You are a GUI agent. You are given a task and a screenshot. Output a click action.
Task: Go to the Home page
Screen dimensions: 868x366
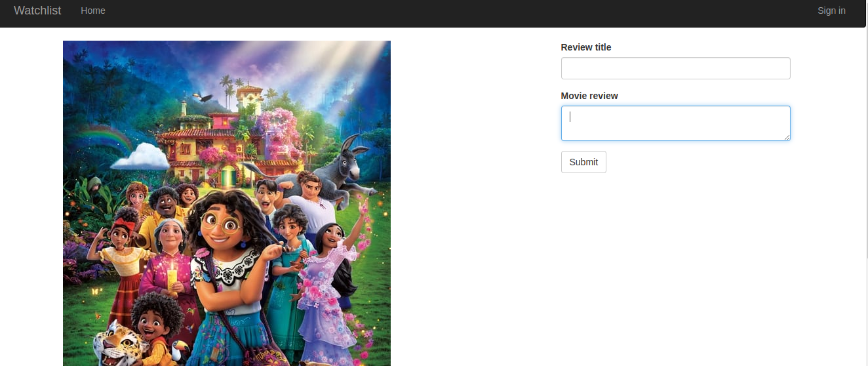pos(93,10)
